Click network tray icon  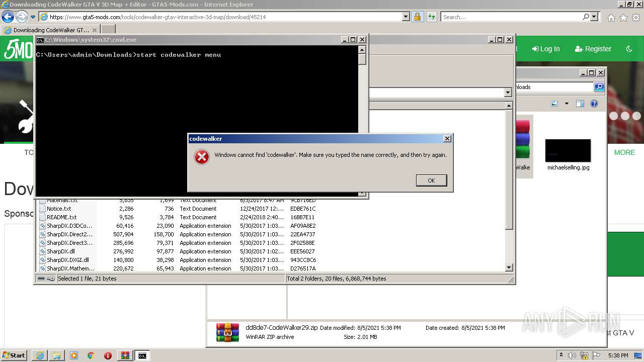[585, 355]
